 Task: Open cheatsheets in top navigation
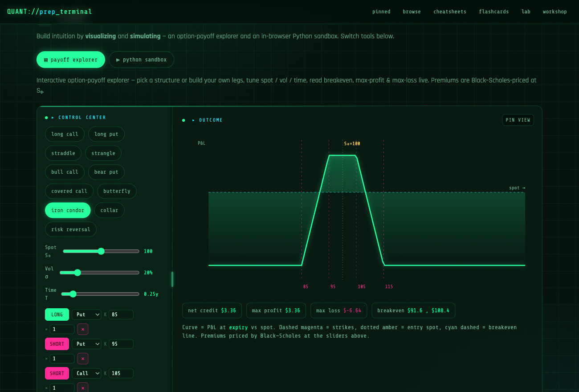450,12
